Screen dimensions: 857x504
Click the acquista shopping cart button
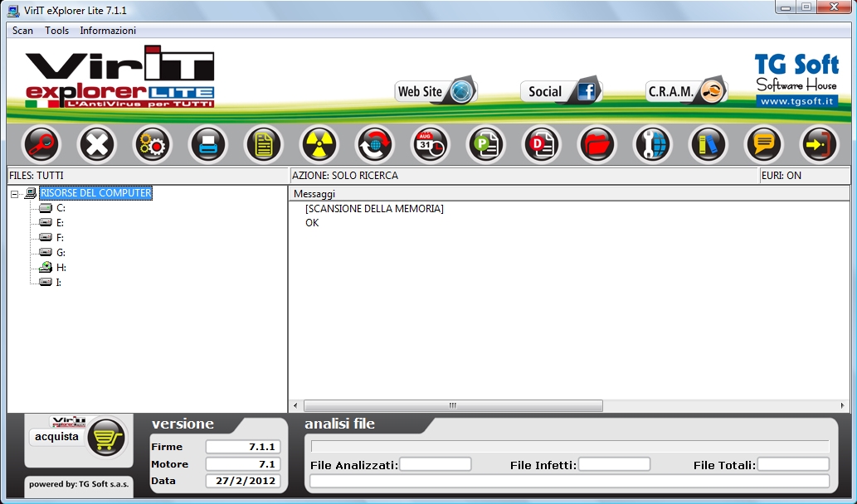tap(78, 438)
